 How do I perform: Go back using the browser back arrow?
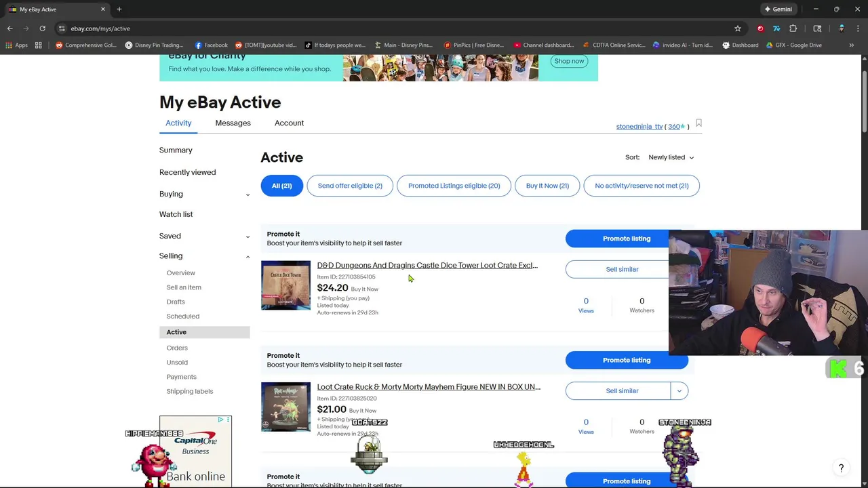(9, 28)
